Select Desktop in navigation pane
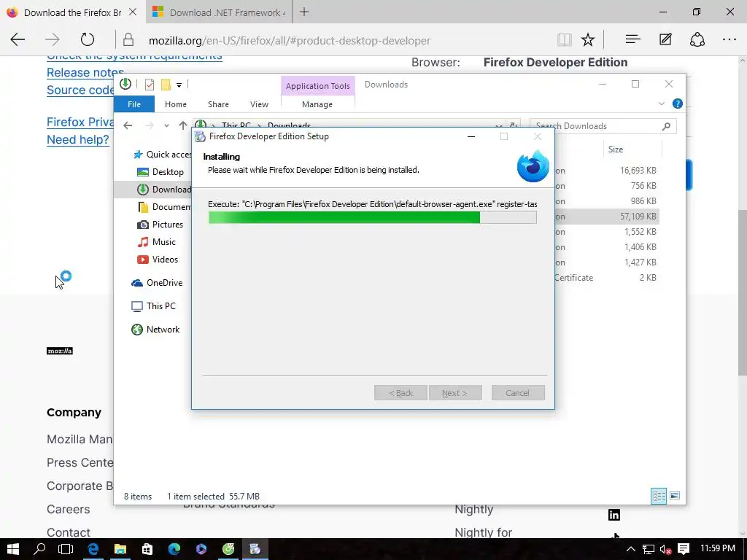Screen dimensions: 747x560 pos(160,172)
